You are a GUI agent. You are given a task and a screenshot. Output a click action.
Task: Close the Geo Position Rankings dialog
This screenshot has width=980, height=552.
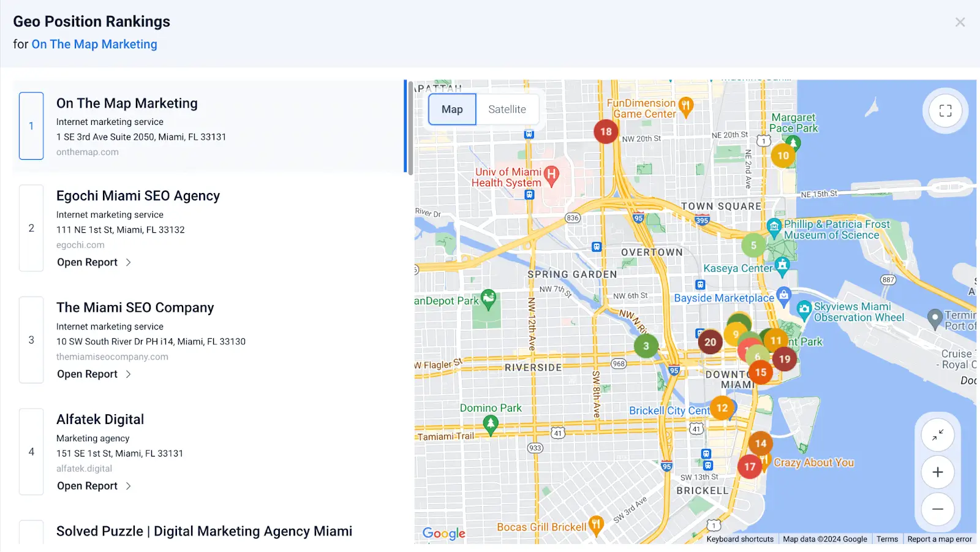click(x=960, y=22)
